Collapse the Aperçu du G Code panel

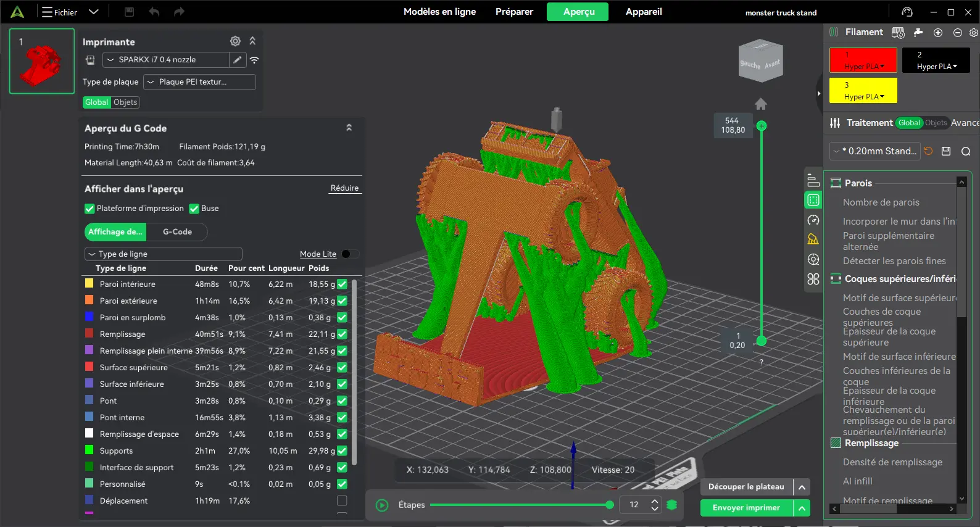[349, 128]
